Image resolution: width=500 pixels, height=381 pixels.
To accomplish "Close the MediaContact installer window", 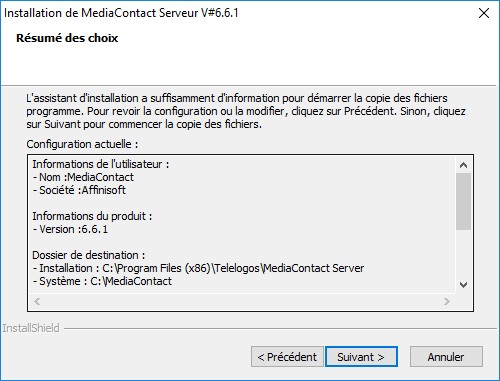I will pyautogui.click(x=484, y=13).
